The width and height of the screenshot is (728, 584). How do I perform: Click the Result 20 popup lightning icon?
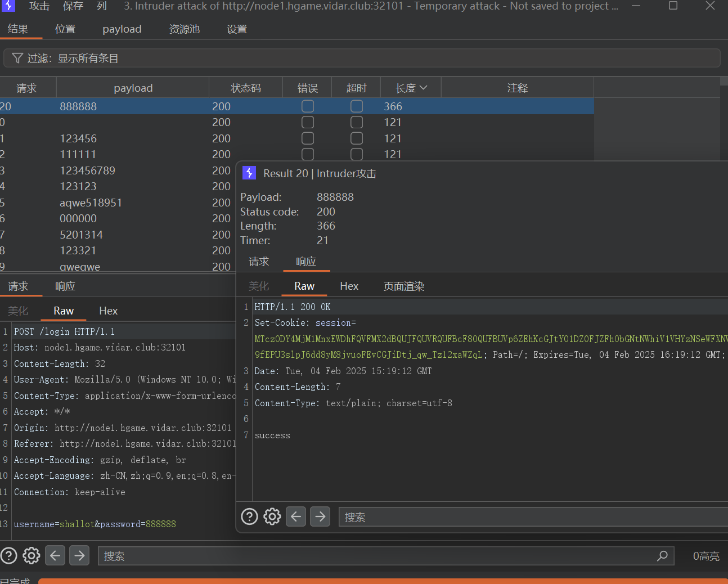[249, 173]
